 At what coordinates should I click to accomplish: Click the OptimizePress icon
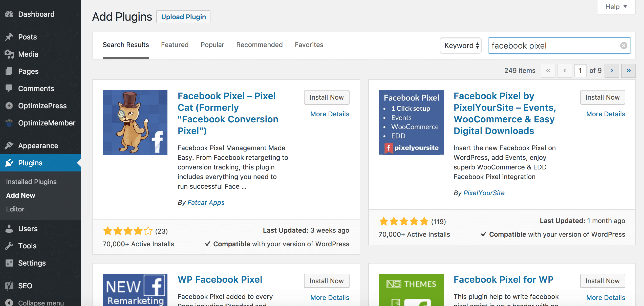[x=9, y=106]
